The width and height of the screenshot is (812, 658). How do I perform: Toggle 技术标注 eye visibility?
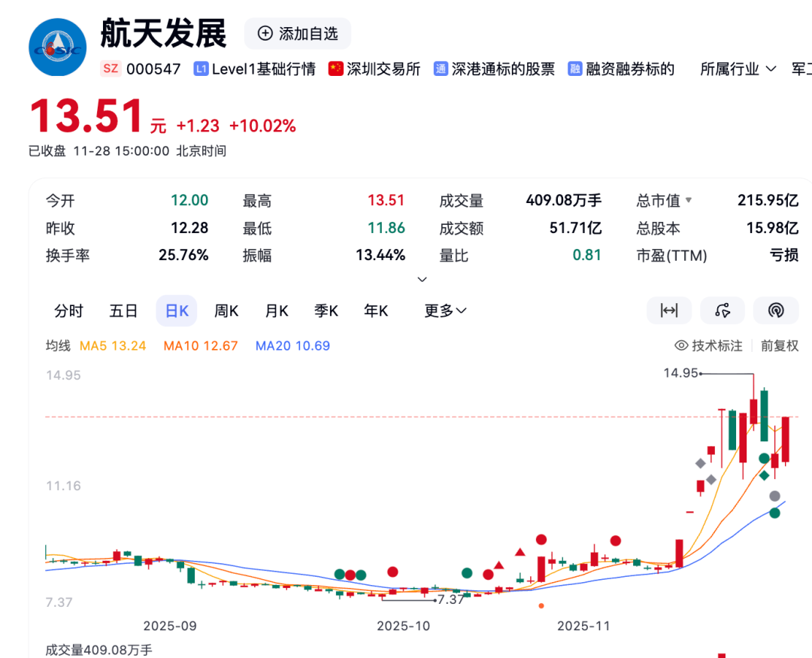(682, 346)
